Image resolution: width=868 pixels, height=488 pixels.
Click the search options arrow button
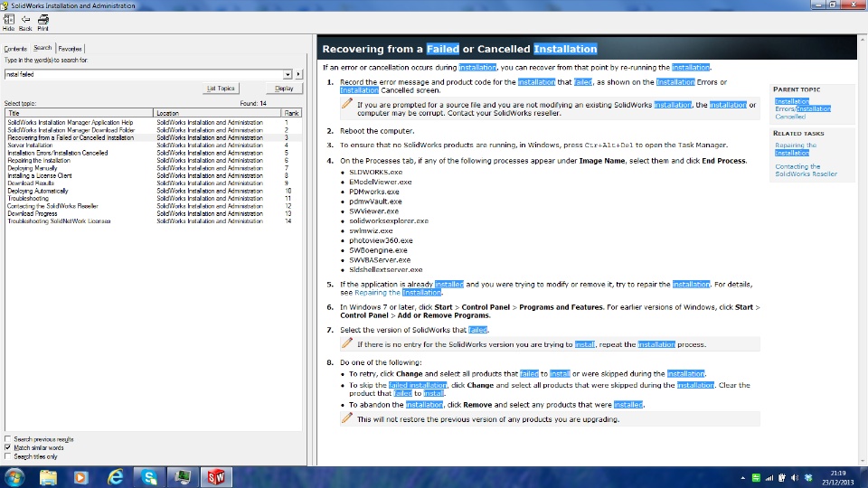pyautogui.click(x=298, y=74)
